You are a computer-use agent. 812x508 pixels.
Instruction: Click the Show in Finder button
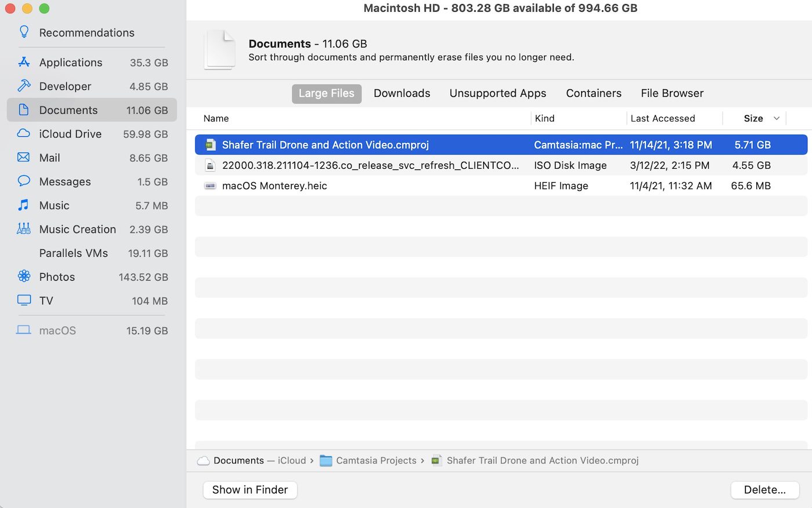point(250,490)
